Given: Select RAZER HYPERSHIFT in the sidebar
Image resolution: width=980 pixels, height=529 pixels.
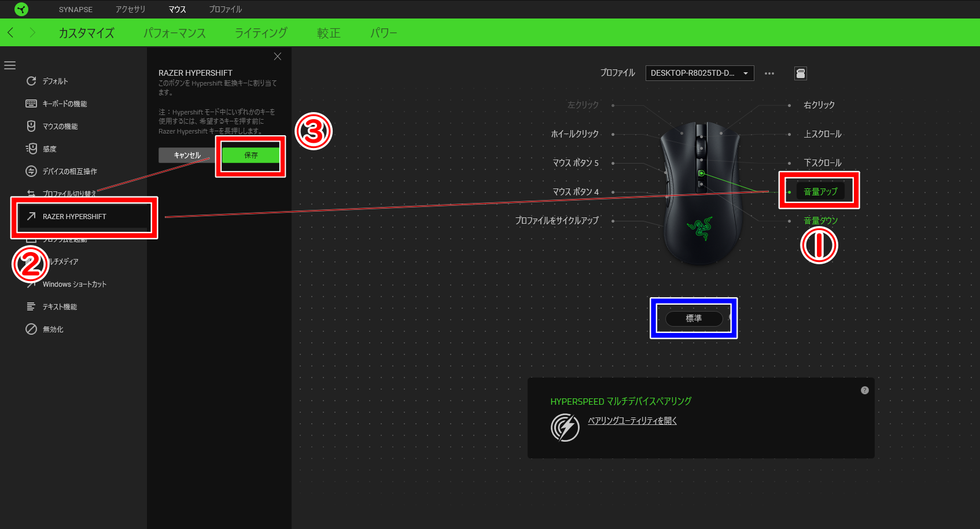Looking at the screenshot, I should pyautogui.click(x=74, y=216).
